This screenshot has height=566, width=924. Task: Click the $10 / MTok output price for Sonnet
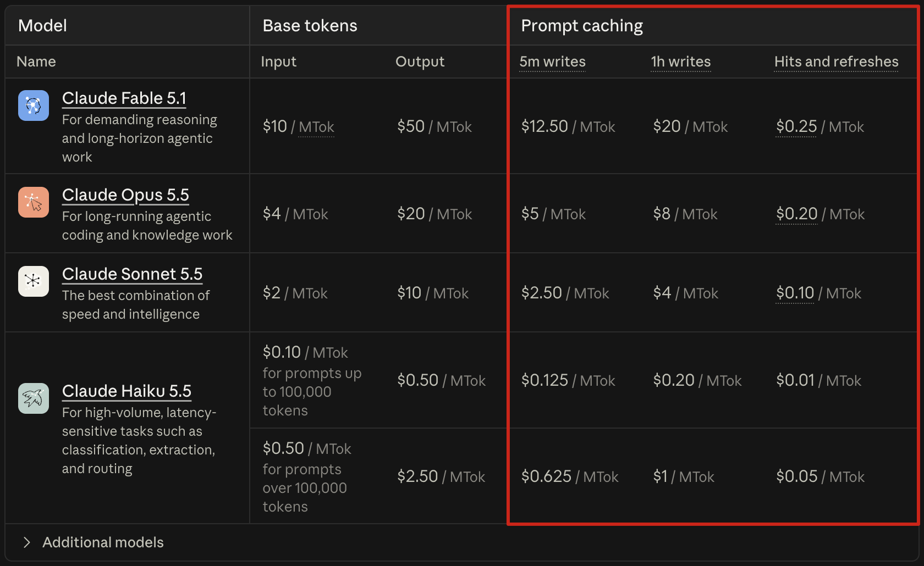coord(433,293)
